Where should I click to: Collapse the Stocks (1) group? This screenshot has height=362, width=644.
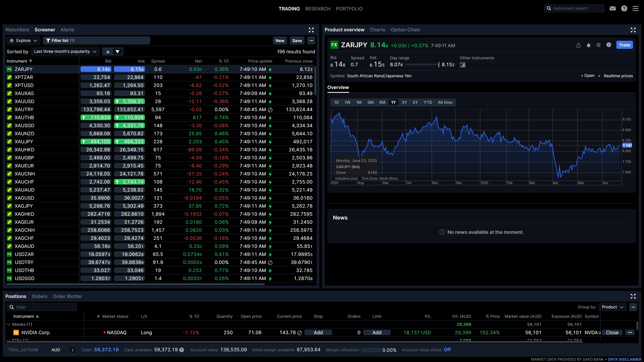(9, 324)
